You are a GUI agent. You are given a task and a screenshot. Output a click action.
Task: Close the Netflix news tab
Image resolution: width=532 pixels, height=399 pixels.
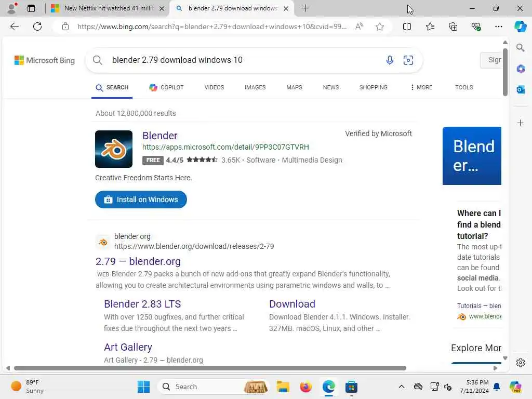162,8
